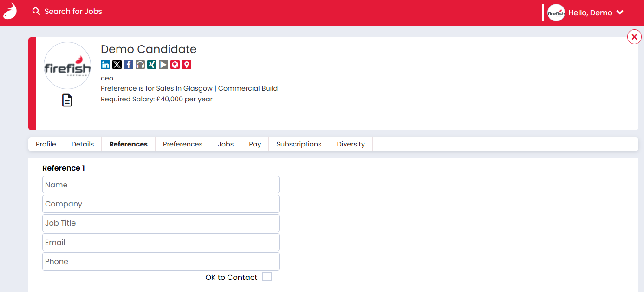
Task: Open the LinkedIn profile icon
Action: pyautogui.click(x=105, y=65)
